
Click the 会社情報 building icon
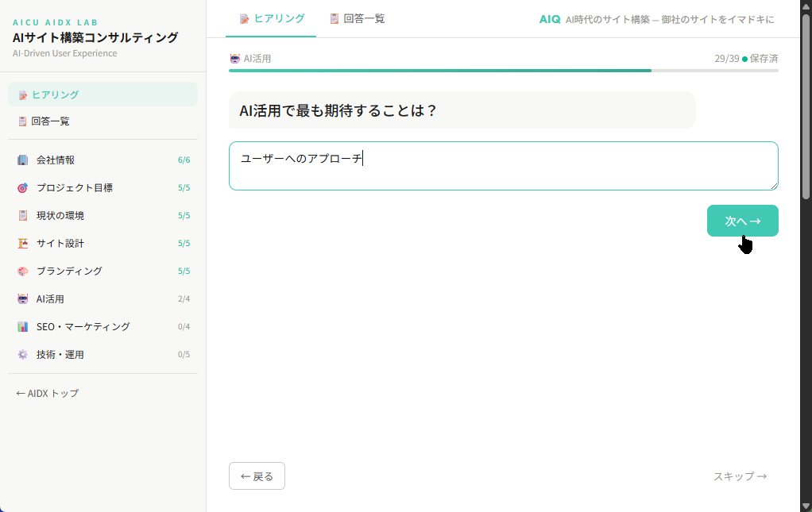[22, 160]
